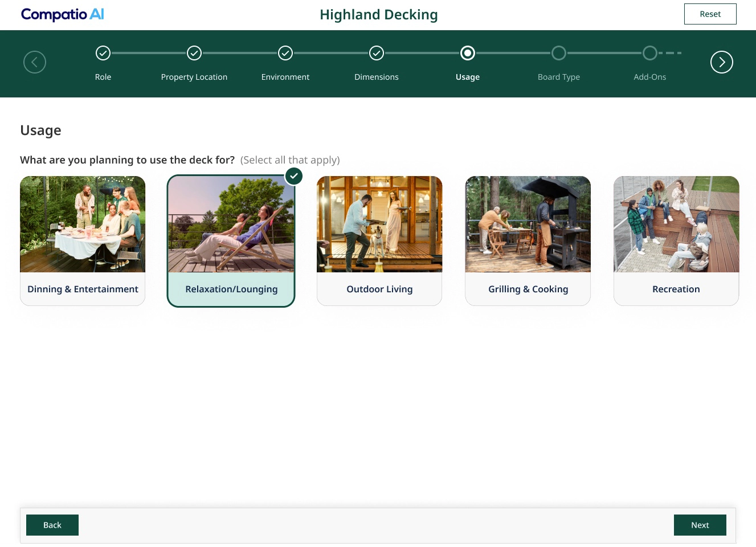Click the Property Location step checkmark circle
The width and height of the screenshot is (756, 547).
coord(194,53)
